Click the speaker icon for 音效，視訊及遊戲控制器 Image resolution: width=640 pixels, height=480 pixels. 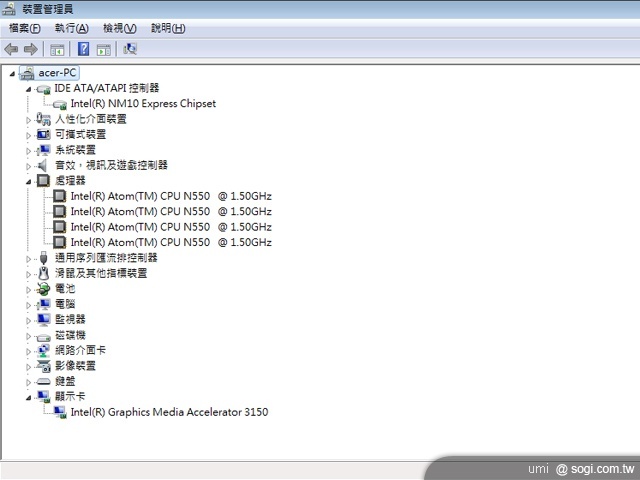pos(42,165)
